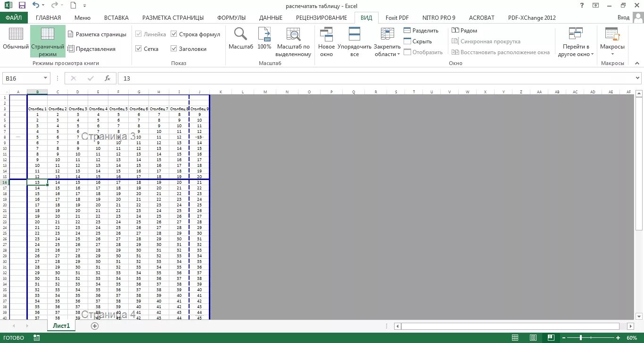
Task: Click the Insert Function fx icon
Action: [107, 78]
